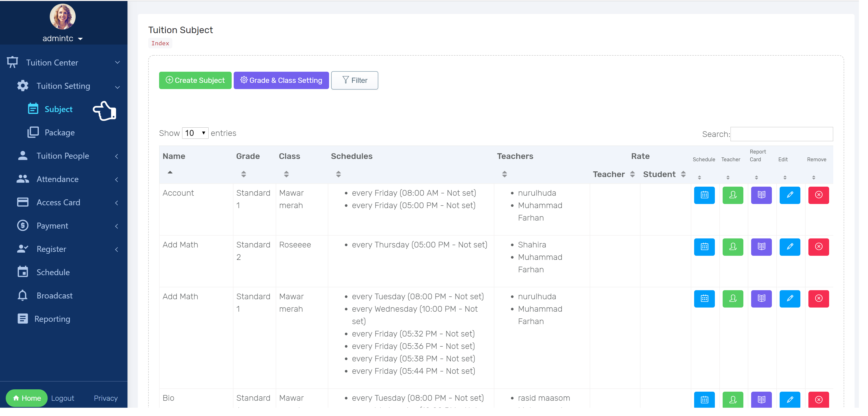
Task: Open the admintc user dropdown
Action: click(63, 38)
